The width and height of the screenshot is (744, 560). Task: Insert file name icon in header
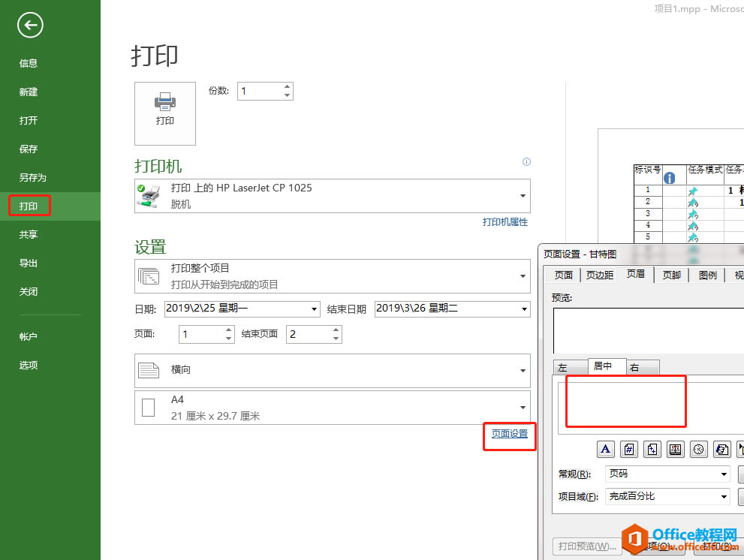tap(721, 449)
